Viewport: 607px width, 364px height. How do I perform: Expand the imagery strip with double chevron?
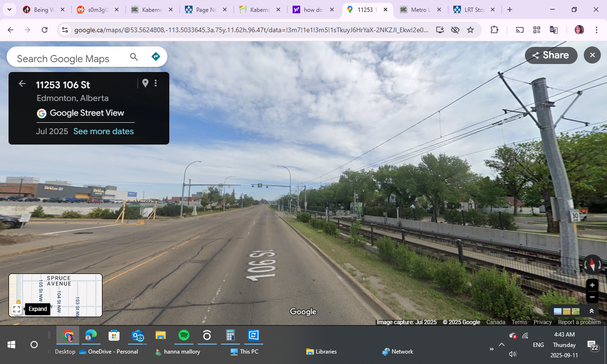(591, 311)
